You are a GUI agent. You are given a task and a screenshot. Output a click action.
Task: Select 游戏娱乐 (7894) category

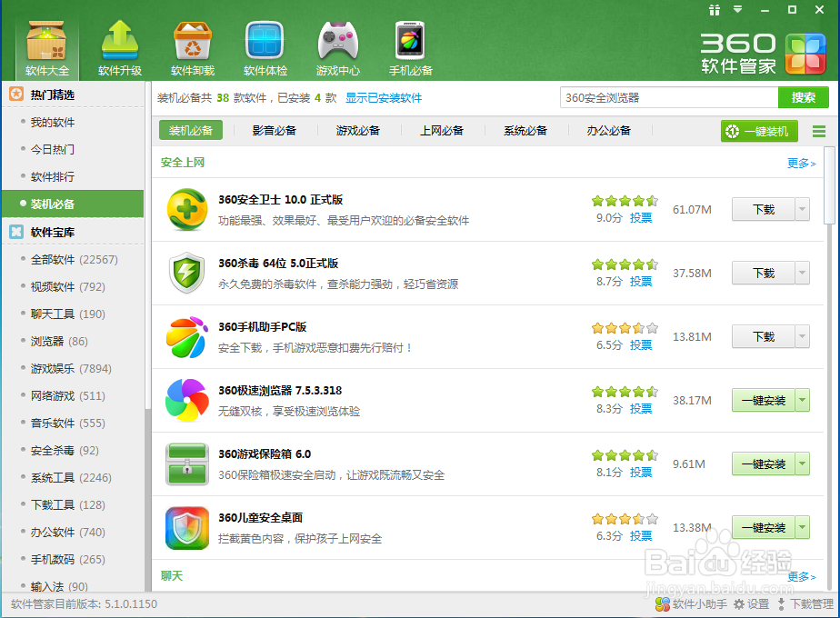pos(73,369)
